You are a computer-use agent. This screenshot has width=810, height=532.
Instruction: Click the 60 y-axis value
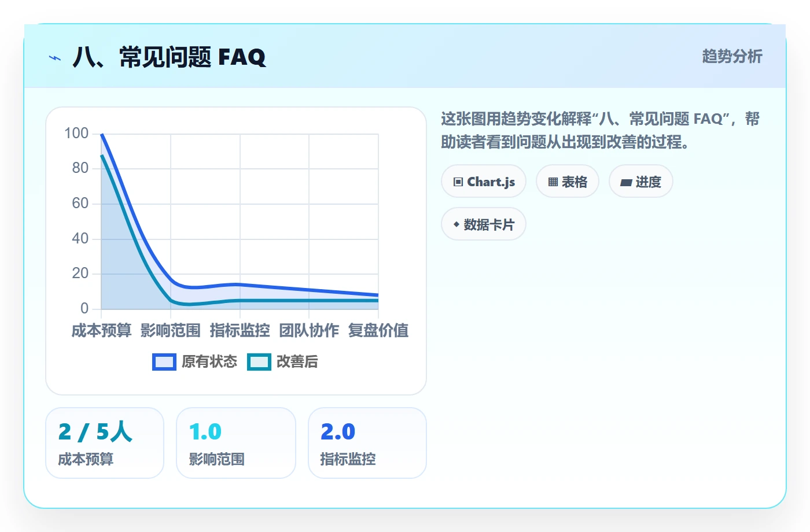pos(80,204)
